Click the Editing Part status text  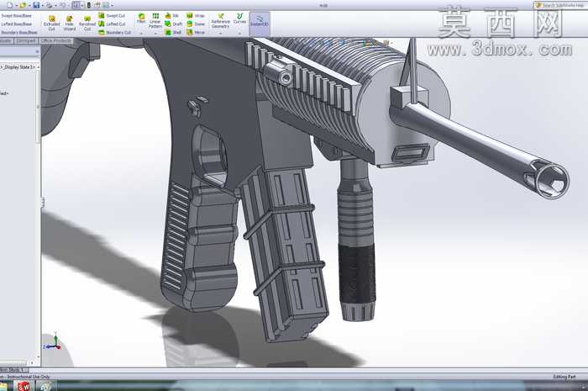(564, 377)
